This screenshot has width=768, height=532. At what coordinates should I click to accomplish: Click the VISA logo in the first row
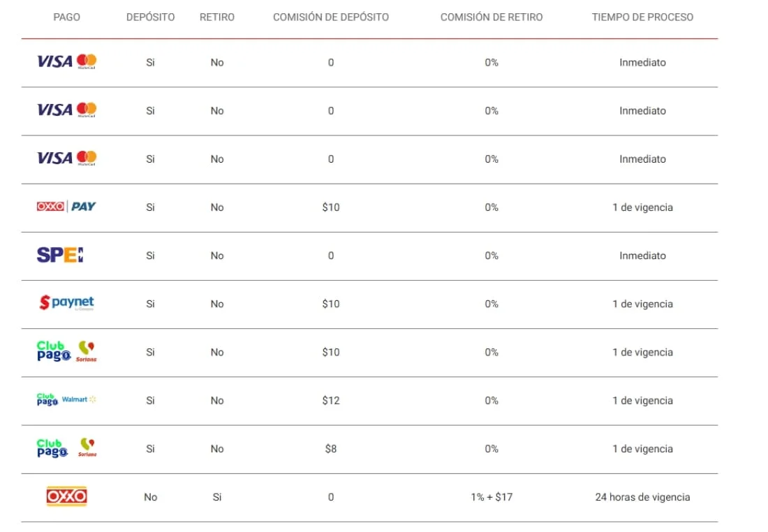point(54,61)
